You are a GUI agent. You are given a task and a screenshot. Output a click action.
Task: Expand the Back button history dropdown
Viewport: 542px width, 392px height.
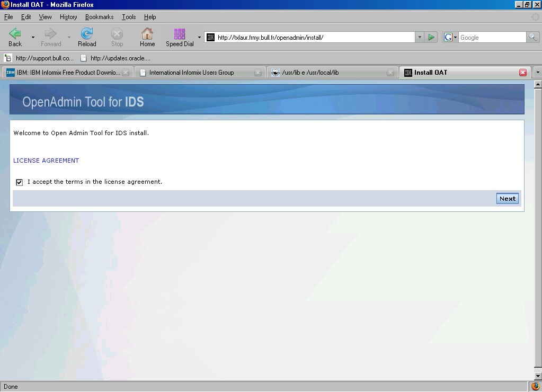33,37
